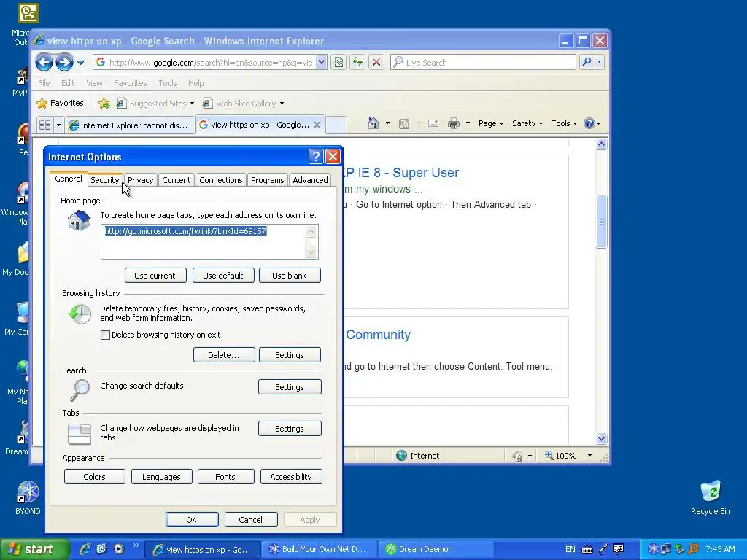The image size is (747, 560).
Task: Open the recent pages dropdown beside Forward
Action: pos(80,63)
